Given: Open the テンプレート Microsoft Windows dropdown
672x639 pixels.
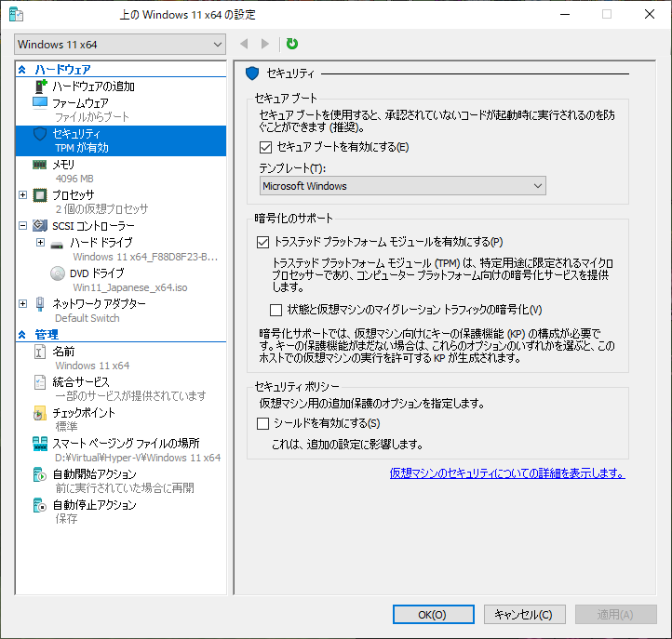Looking at the screenshot, I should coord(402,186).
